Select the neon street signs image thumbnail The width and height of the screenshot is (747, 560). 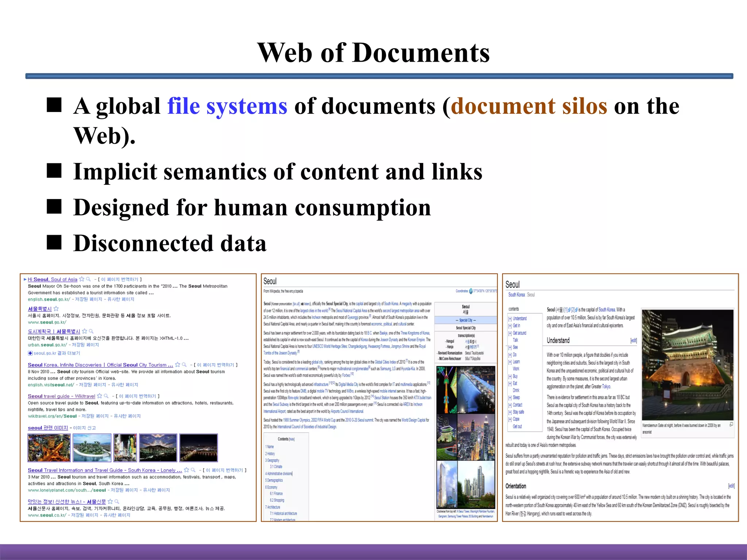tap(125, 448)
